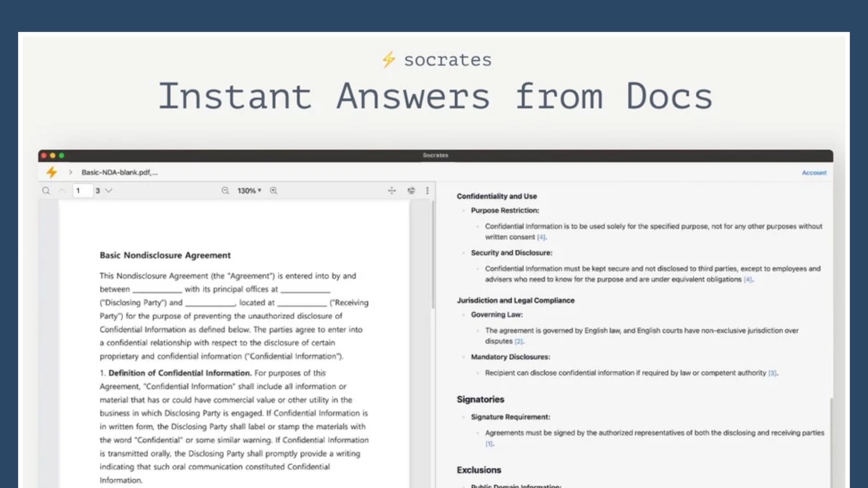This screenshot has width=868, height=488.
Task: Click the more options ellipsis icon
Action: 428,191
